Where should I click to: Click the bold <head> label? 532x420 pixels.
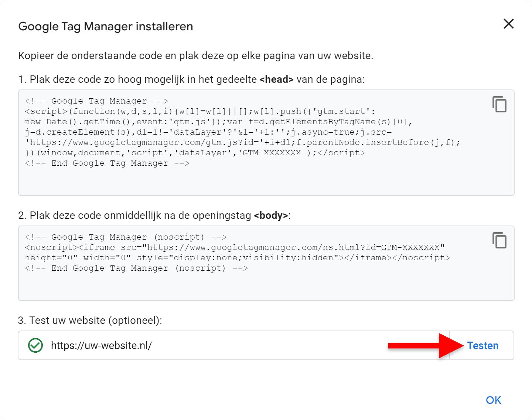pos(276,79)
